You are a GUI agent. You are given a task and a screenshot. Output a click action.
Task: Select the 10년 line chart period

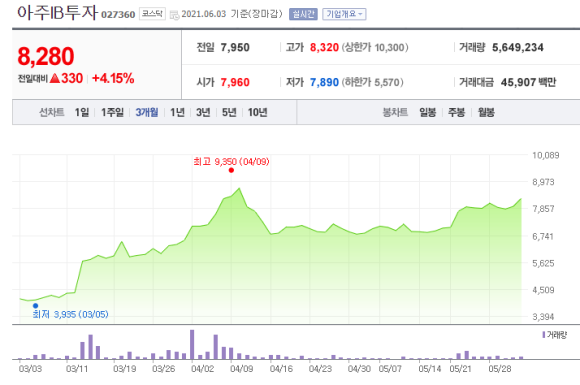[x=257, y=112]
